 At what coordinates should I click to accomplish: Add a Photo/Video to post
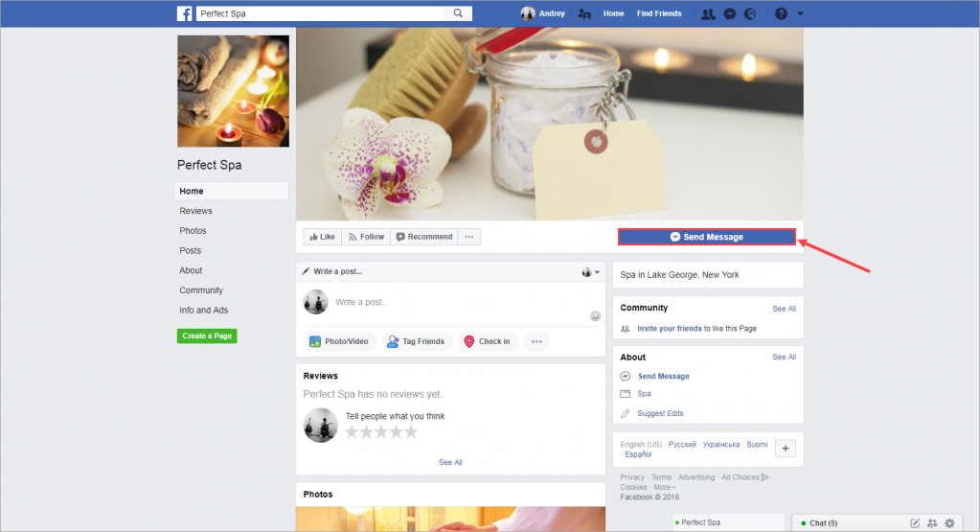pyautogui.click(x=339, y=341)
